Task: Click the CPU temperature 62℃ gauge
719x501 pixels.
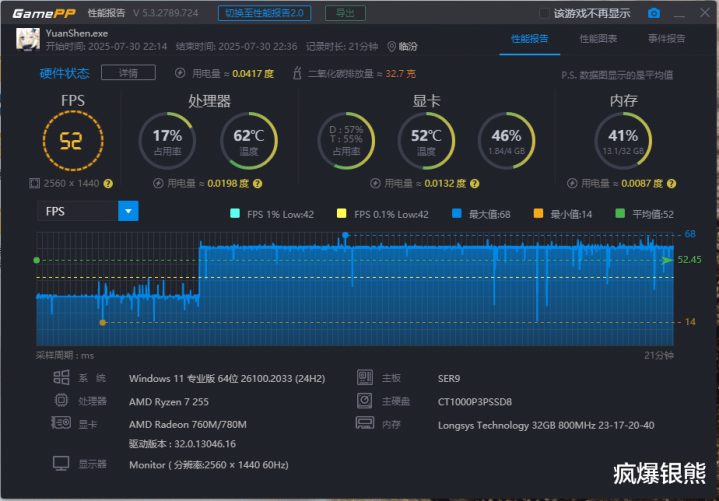Action: coord(249,141)
